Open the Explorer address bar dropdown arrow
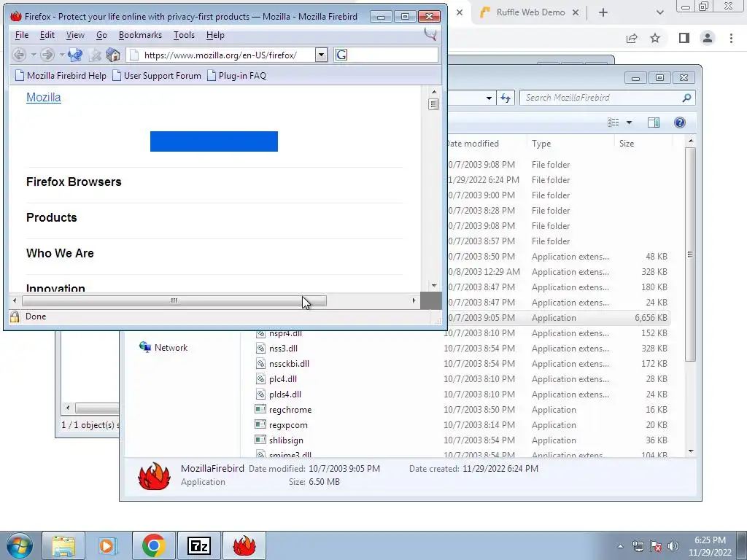This screenshot has height=560, width=747. pyautogui.click(x=489, y=98)
